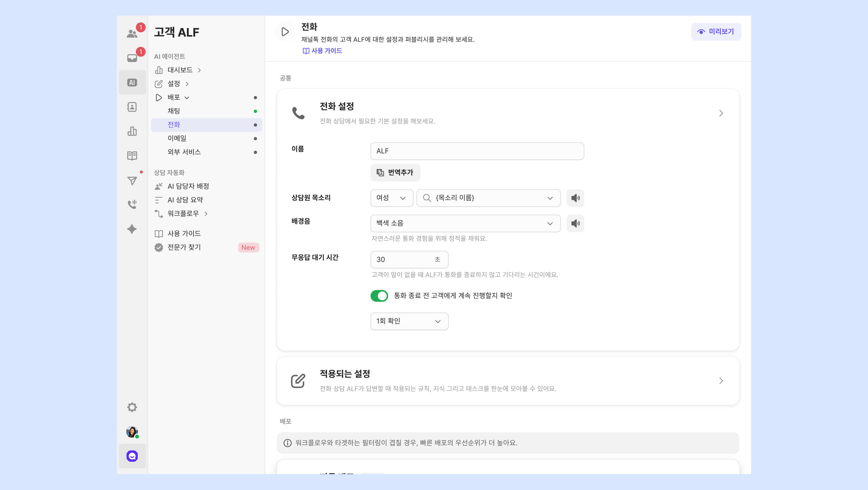Open the 1회 확인 dropdown
868x490 pixels.
coord(409,321)
